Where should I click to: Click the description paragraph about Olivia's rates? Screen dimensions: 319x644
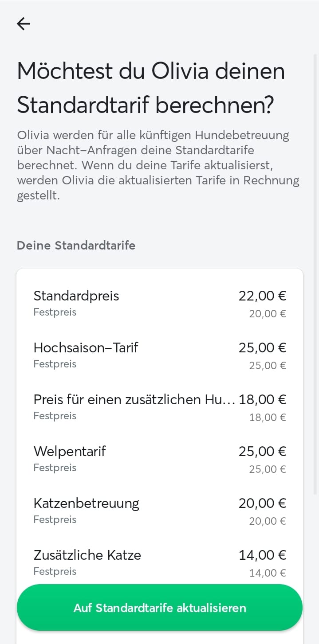coord(158,165)
